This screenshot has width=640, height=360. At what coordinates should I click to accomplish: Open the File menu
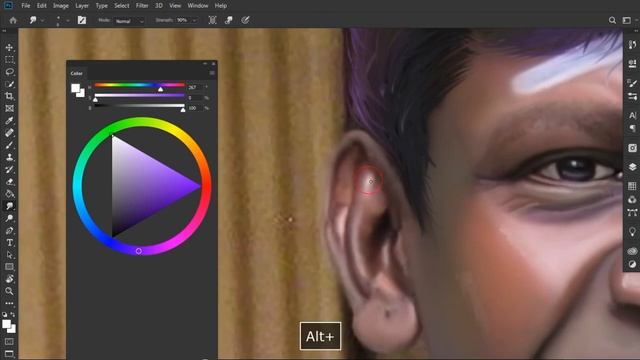coord(26,6)
